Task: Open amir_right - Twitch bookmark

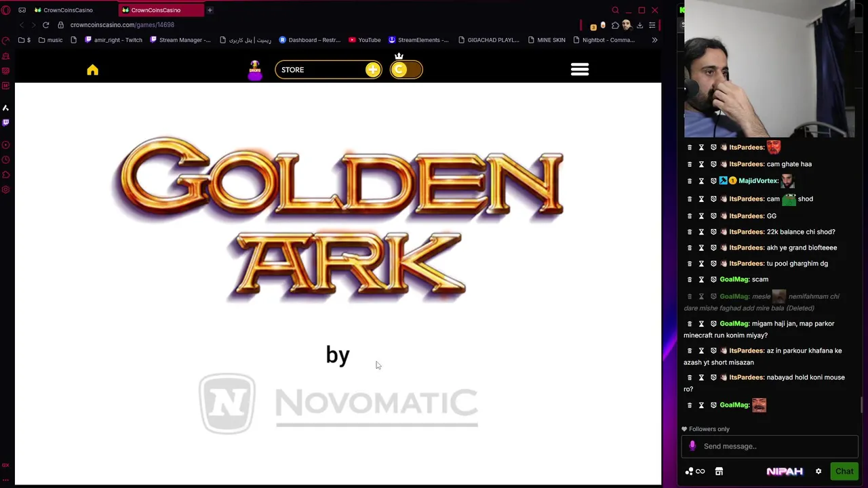Action: (114, 40)
